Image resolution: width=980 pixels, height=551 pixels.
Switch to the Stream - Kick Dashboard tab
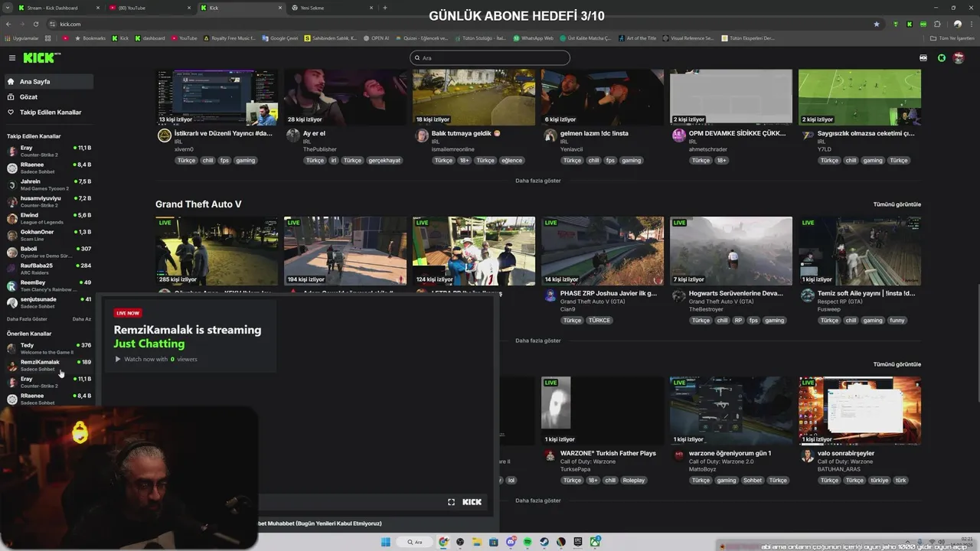click(58, 8)
